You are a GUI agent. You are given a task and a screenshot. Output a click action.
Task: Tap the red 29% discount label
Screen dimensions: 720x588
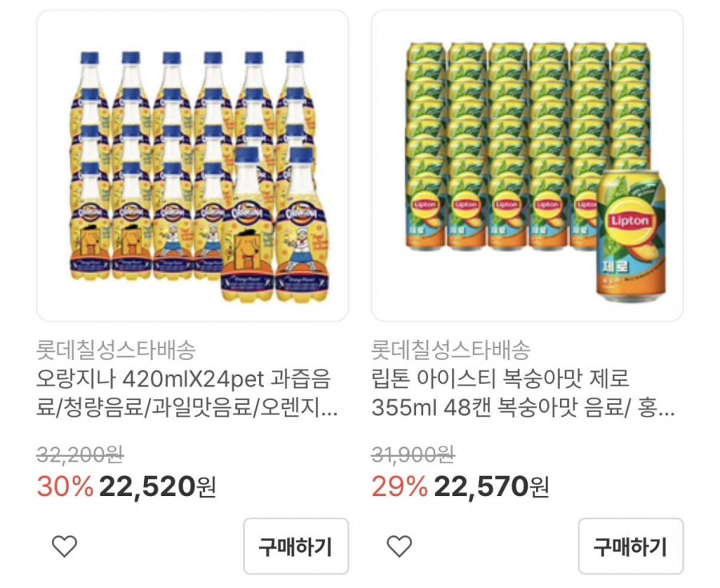tap(399, 486)
